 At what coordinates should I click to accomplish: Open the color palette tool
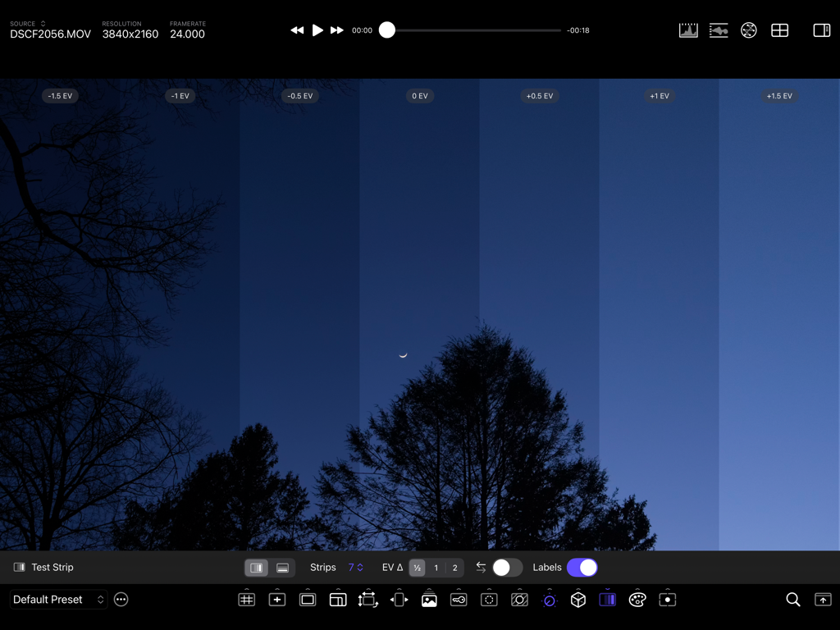click(637, 600)
